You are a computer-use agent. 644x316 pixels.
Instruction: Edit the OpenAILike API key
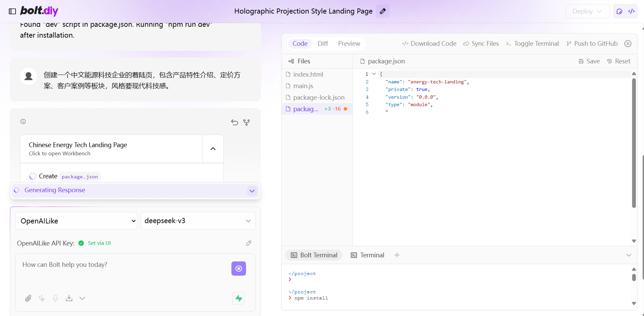pyautogui.click(x=249, y=243)
